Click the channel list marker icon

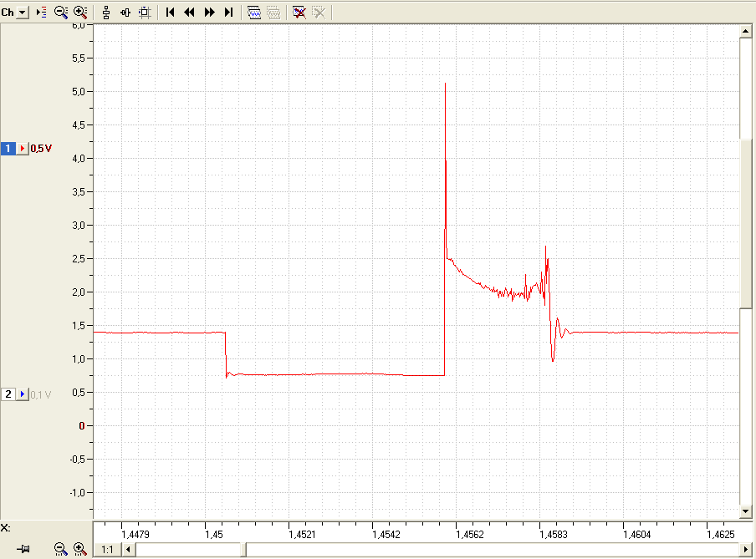[x=42, y=13]
